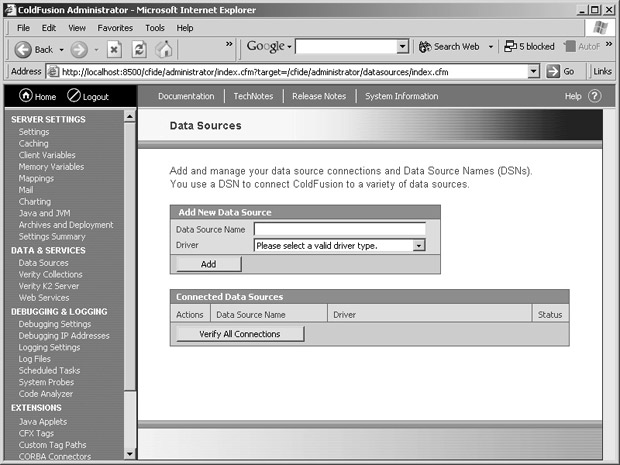Open Web Services page

(44, 298)
